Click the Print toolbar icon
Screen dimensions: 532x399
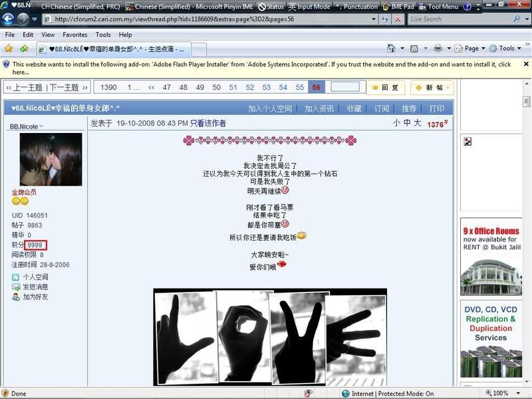[438, 49]
